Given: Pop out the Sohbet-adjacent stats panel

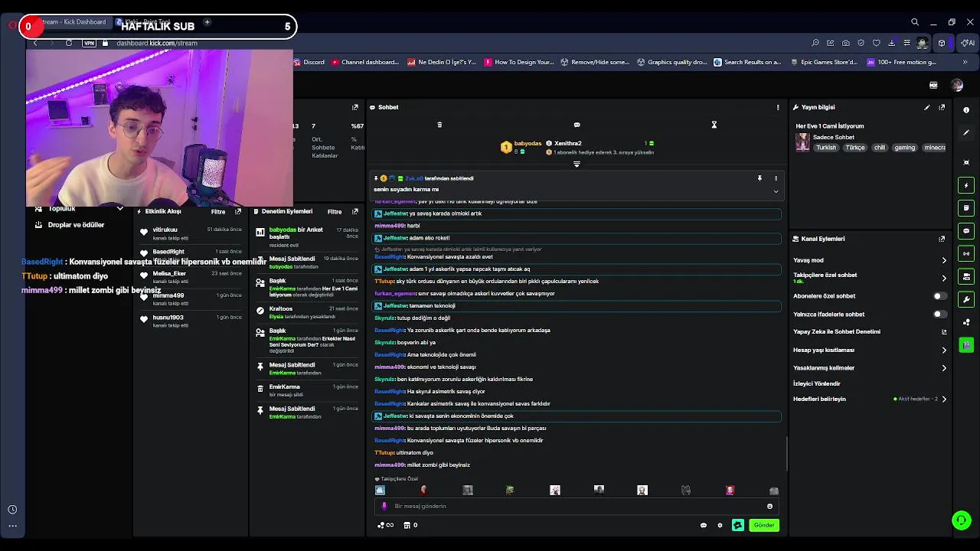Looking at the screenshot, I should coord(354,107).
